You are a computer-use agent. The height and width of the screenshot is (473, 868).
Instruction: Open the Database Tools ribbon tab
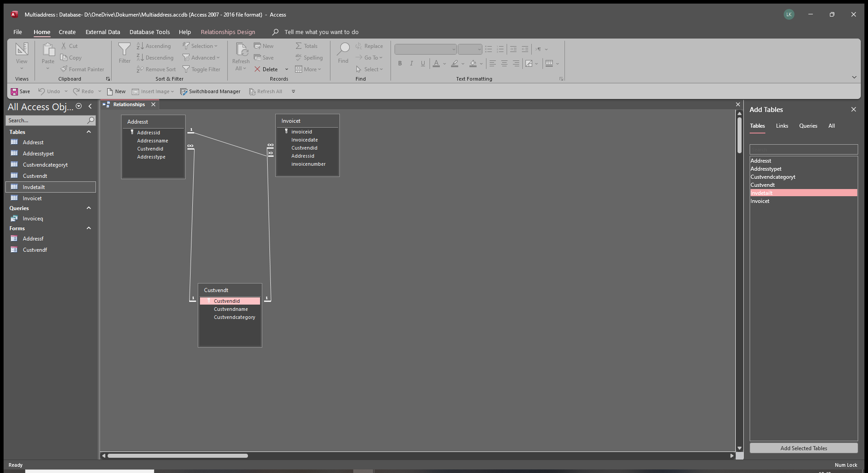click(x=149, y=32)
